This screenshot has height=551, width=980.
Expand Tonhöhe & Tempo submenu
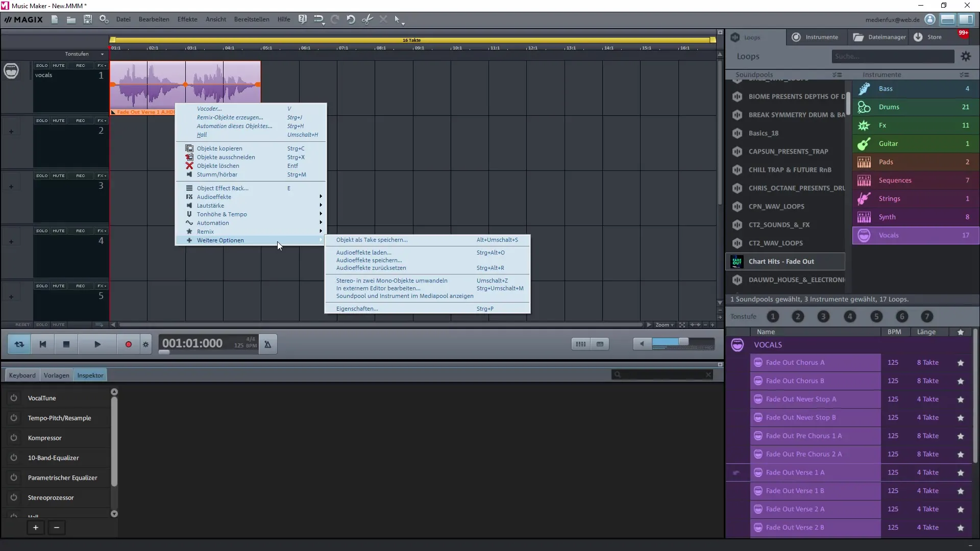pos(250,214)
